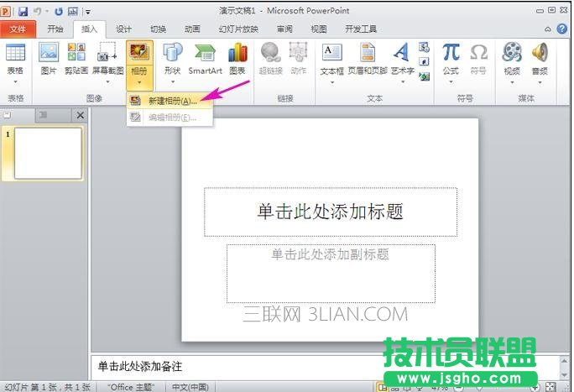Click the Action icon
The image size is (574, 392).
299,52
